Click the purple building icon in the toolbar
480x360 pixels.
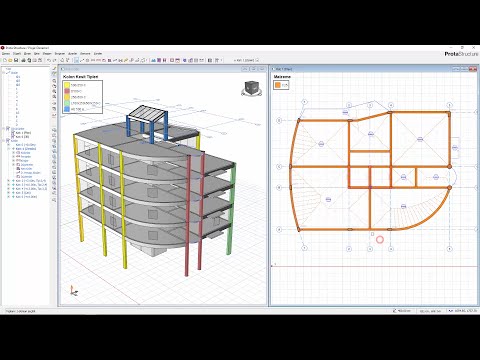click(x=159, y=60)
